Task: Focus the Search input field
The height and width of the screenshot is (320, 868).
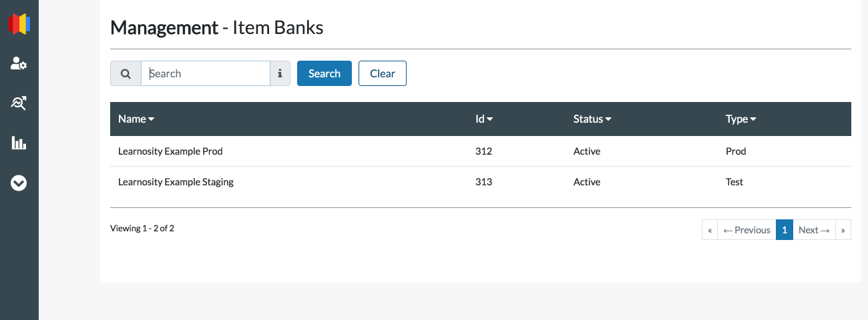Action: pos(206,73)
